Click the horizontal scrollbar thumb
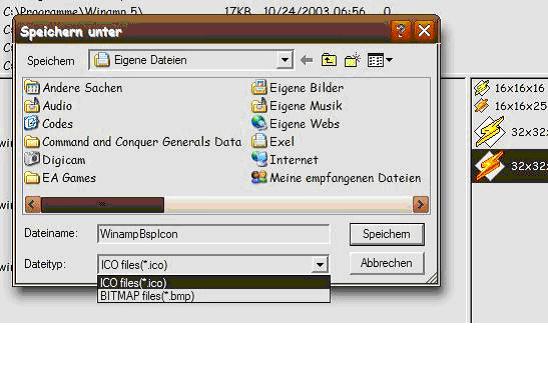548x384 pixels. [x=102, y=204]
